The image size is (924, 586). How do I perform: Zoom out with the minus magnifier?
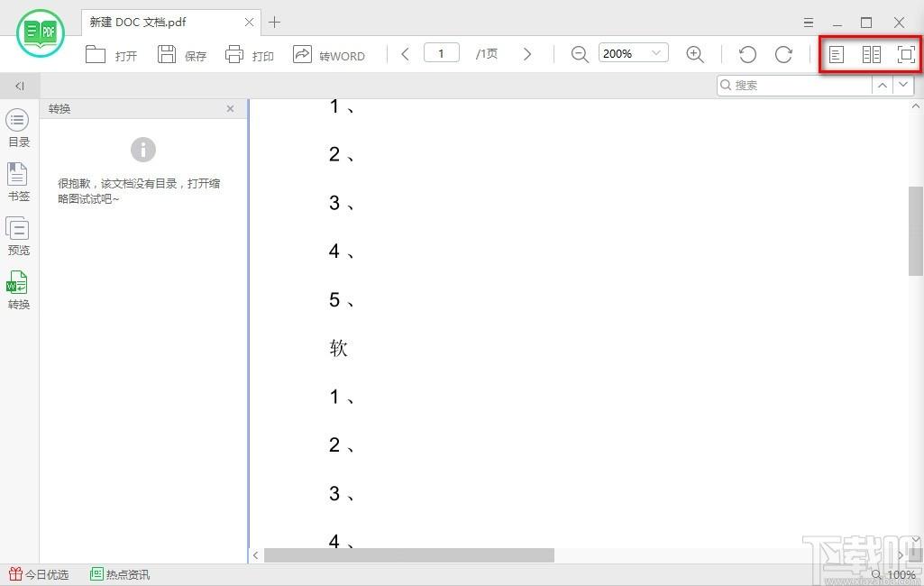click(580, 54)
